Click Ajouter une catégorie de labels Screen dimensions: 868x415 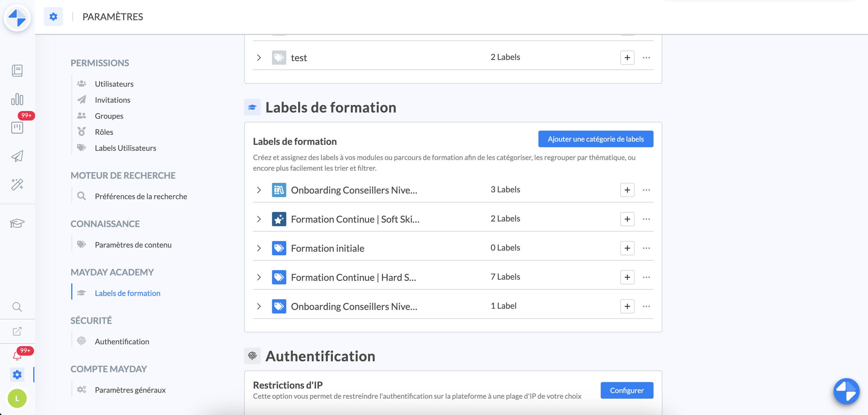click(x=595, y=139)
